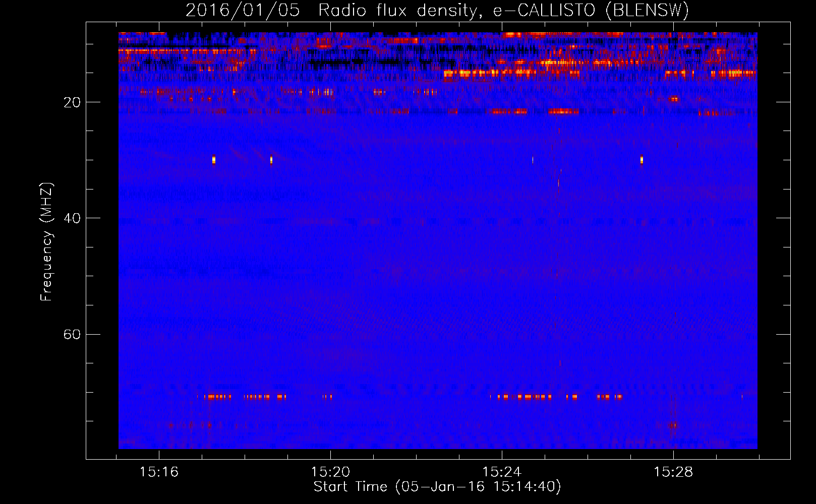Screen dimensions: 816x504
Task: Click the "Start Time (05-Jan-16 15:14:40)" axis label
Action: [x=437, y=487]
